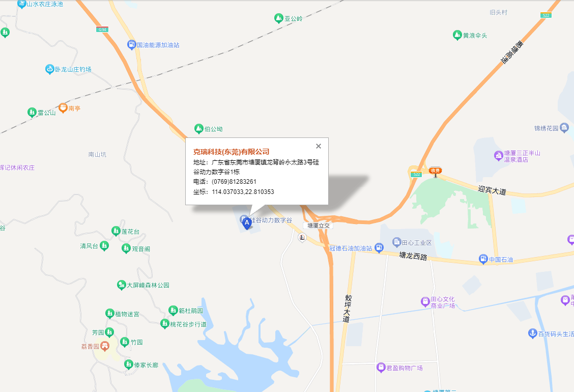Select the 冠德石油加油站 fuel icon
This screenshot has height=392, width=574.
[x=379, y=248]
